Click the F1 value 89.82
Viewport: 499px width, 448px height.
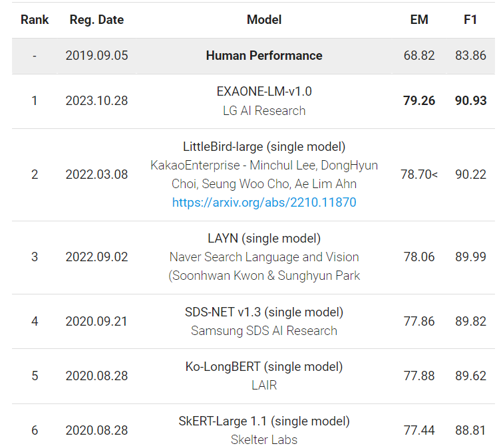[470, 322]
